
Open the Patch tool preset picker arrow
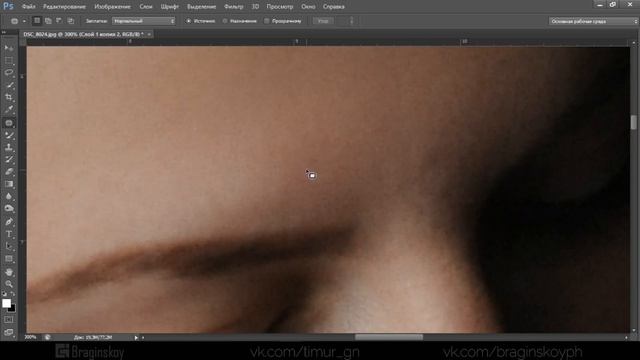click(x=24, y=21)
